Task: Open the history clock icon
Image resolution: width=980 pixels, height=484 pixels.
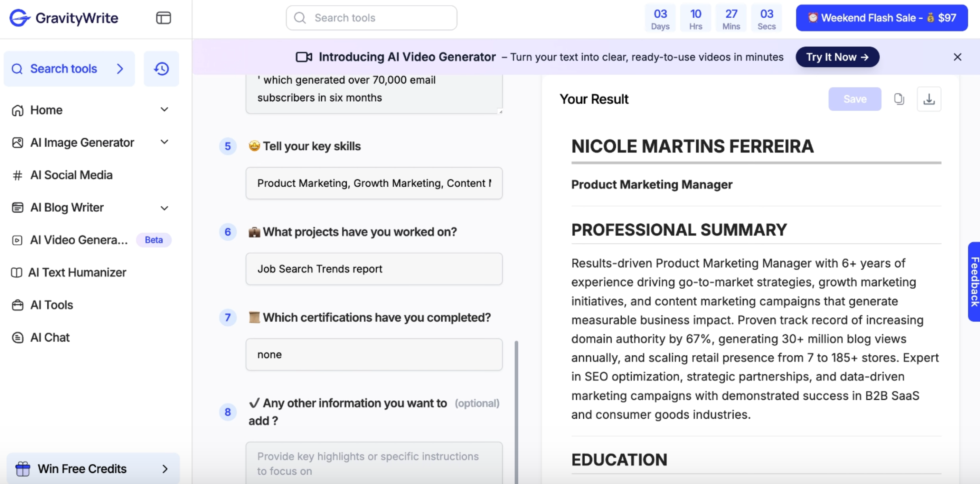Action: point(161,69)
